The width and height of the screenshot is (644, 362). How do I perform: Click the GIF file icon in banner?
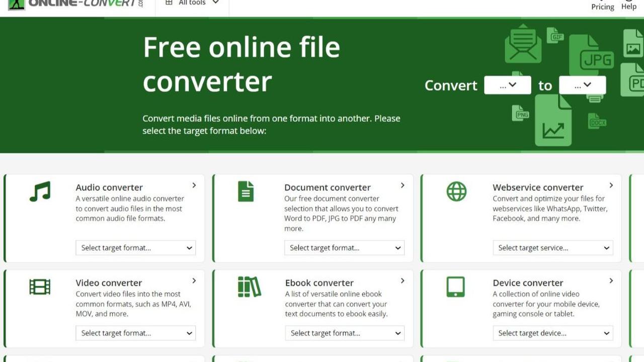click(x=555, y=35)
